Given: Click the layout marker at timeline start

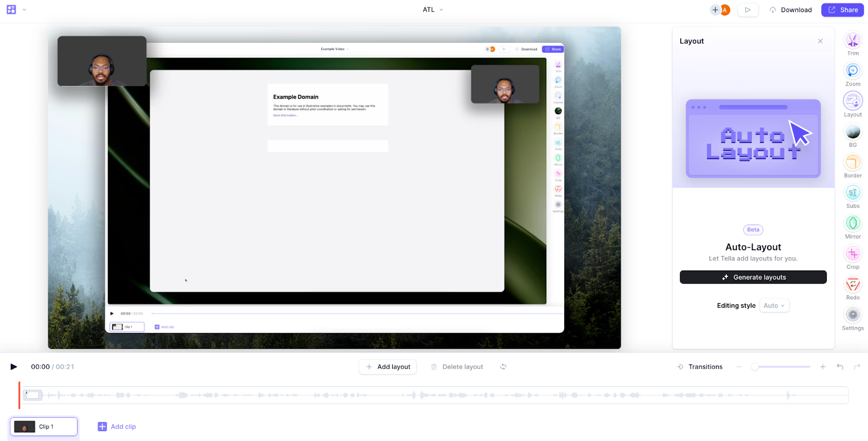Looking at the screenshot, I should tap(33, 395).
